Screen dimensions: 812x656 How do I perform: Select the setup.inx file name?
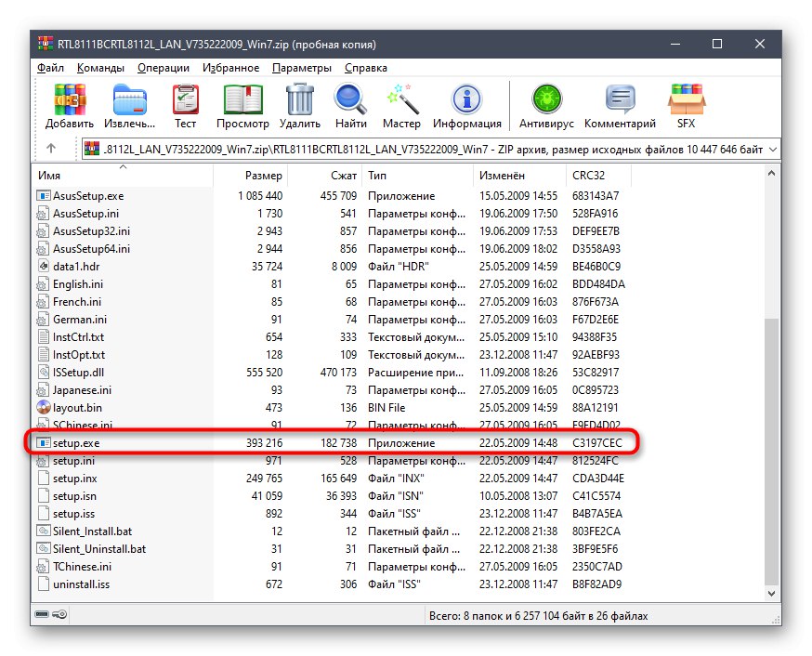pos(74,479)
